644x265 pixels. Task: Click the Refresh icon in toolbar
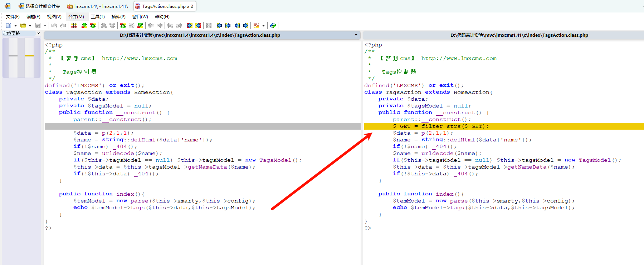[x=273, y=25]
